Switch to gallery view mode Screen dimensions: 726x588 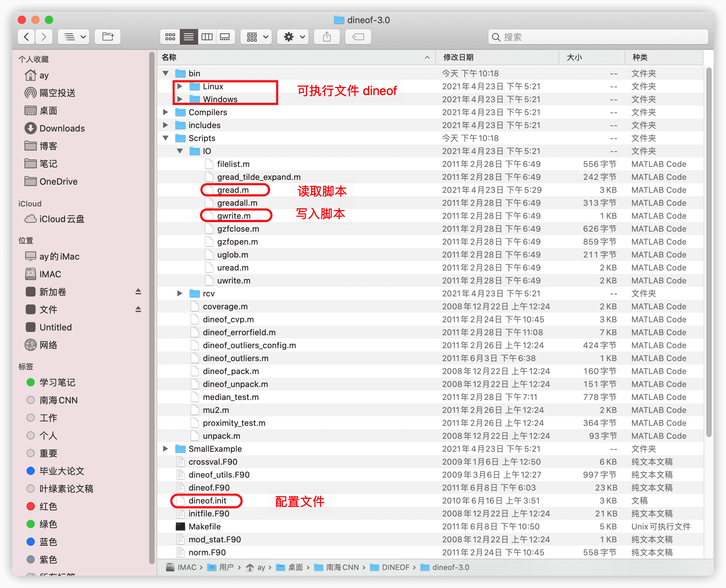pos(225,37)
